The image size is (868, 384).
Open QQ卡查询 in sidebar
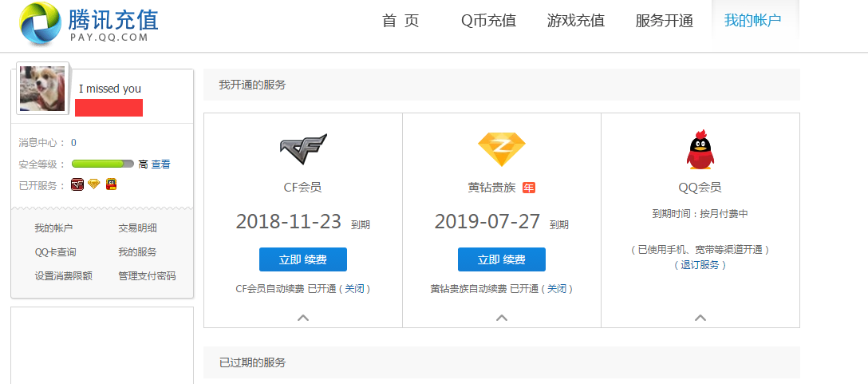tap(55, 252)
